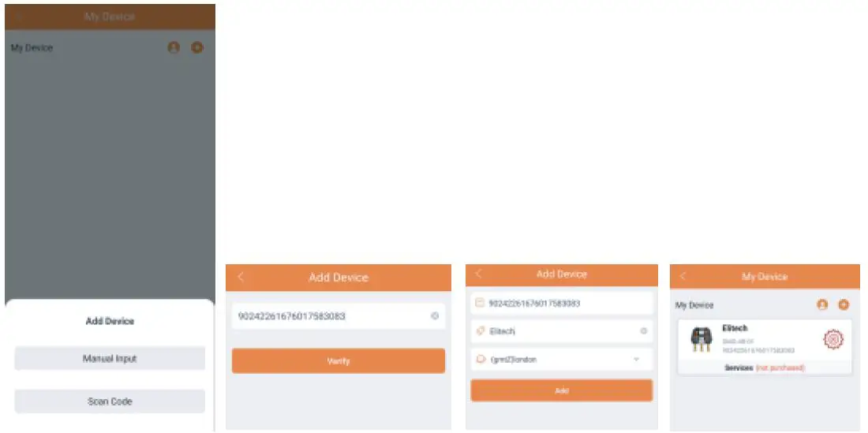868x433 pixels.
Task: Click the Elitech device thumbnail image
Action: (702, 340)
